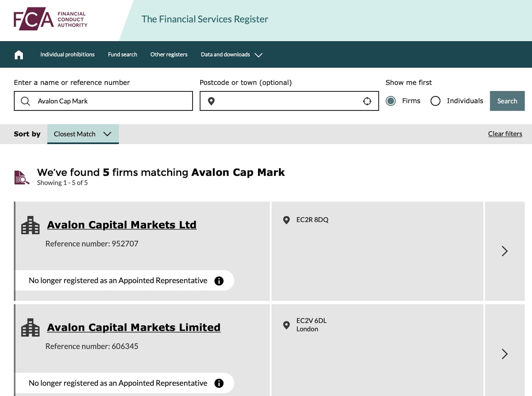Focus the name or reference number field
Viewport: 532px width, 396px height.
[x=103, y=101]
